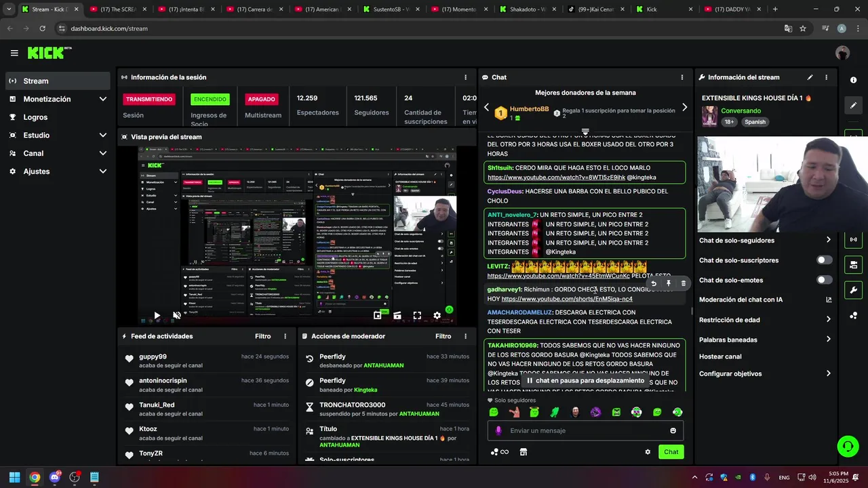Open Restricción de edad settings arrow
868x488 pixels.
(828, 320)
